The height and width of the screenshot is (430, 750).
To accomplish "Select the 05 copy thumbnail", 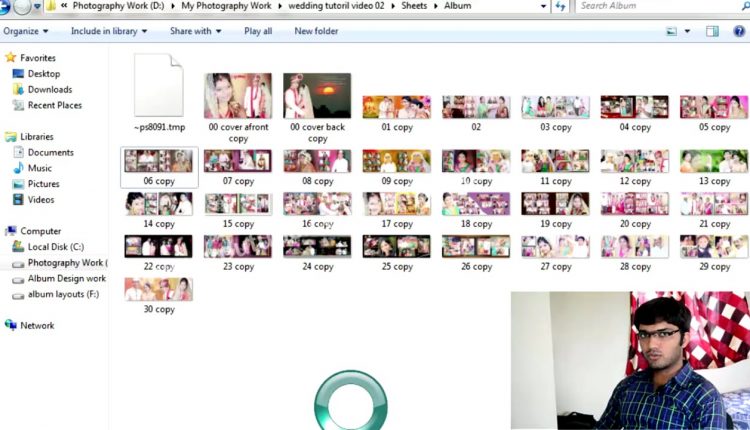I will (714, 107).
